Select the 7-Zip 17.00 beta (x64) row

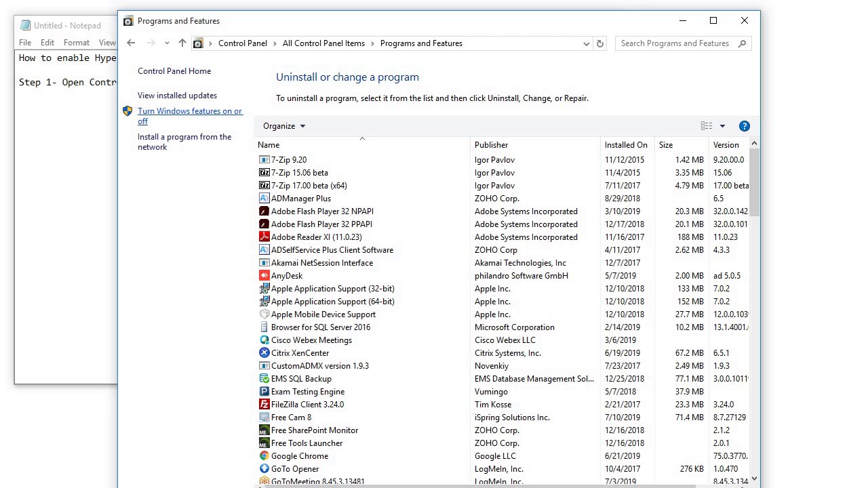coord(503,186)
